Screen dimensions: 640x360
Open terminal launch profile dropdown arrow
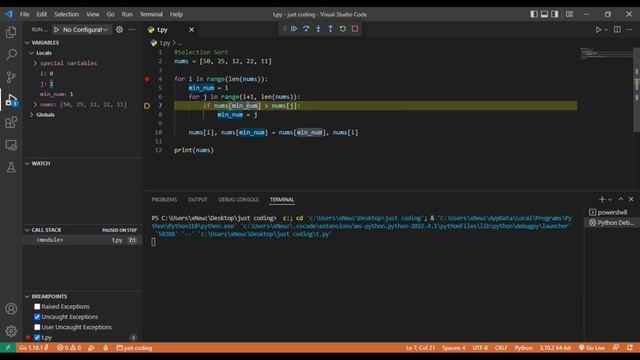(610, 200)
